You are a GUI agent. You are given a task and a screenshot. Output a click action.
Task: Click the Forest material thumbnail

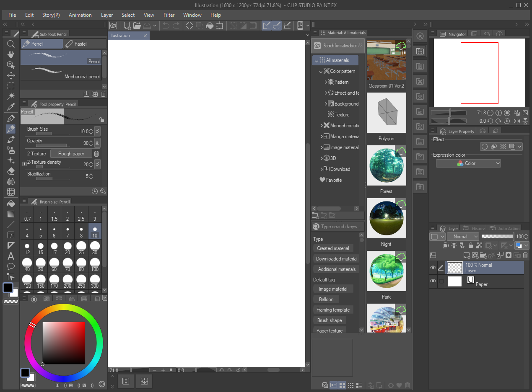click(386, 166)
